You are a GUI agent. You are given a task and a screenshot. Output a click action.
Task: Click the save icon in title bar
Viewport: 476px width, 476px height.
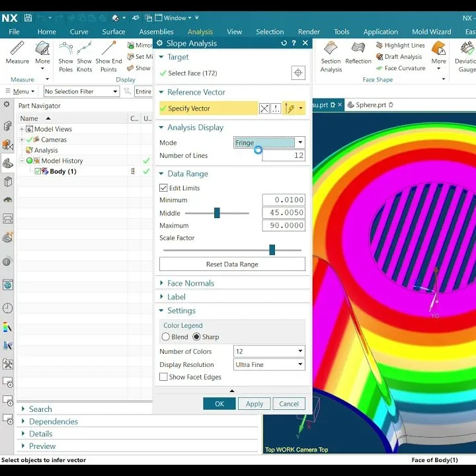[x=28, y=18]
